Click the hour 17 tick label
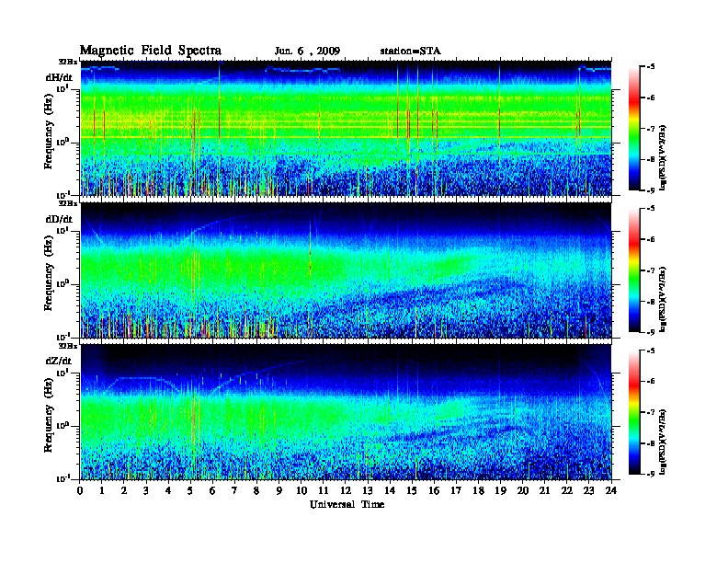728x563 pixels. click(456, 490)
